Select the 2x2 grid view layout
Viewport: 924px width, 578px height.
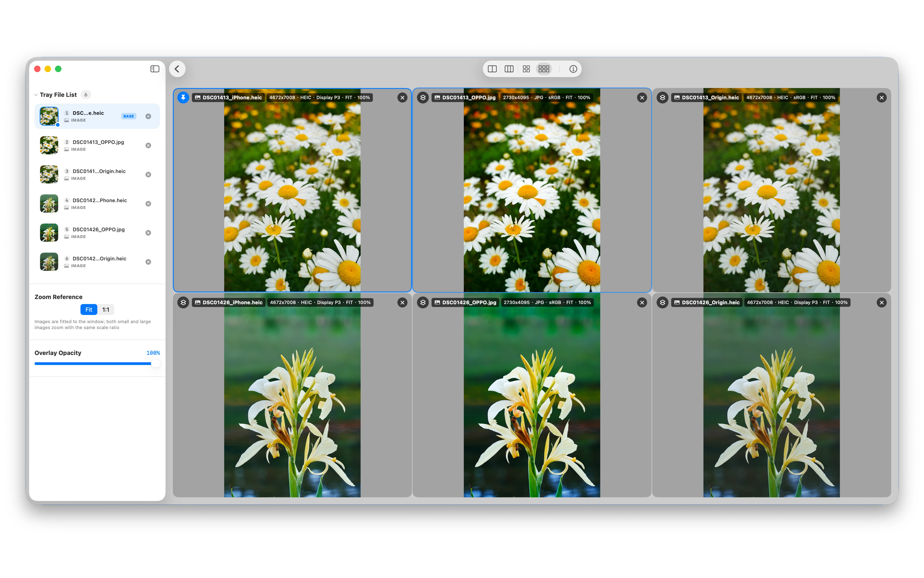526,69
